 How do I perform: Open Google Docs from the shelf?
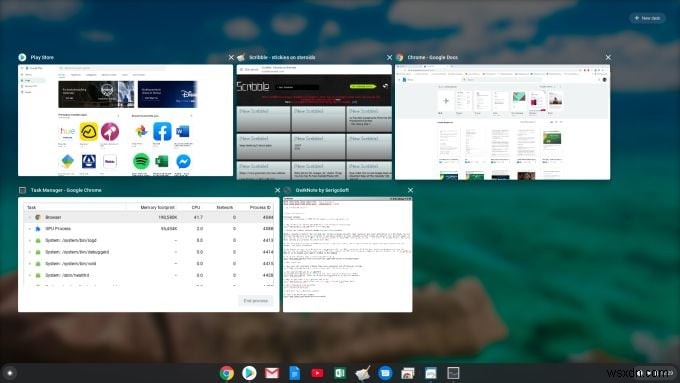pos(294,373)
